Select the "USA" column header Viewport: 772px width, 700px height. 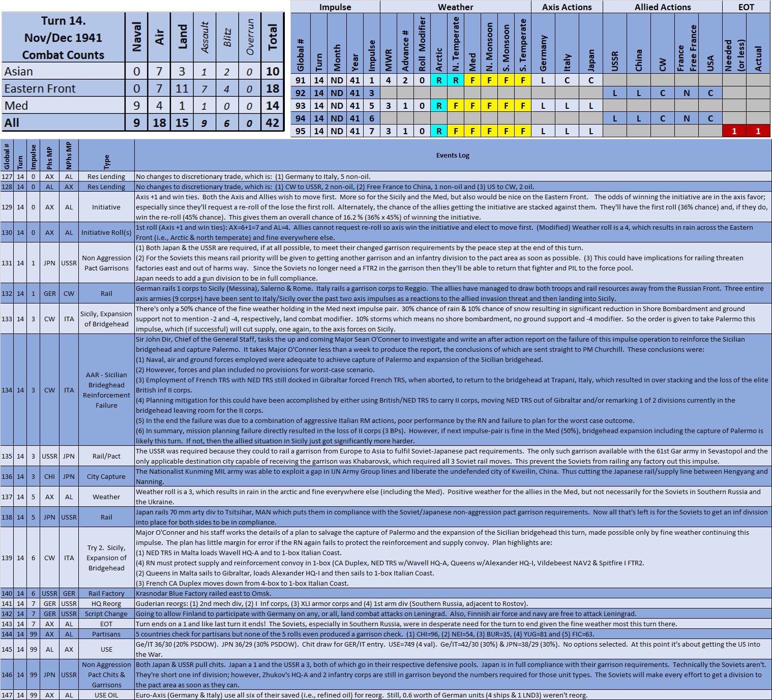[710, 43]
